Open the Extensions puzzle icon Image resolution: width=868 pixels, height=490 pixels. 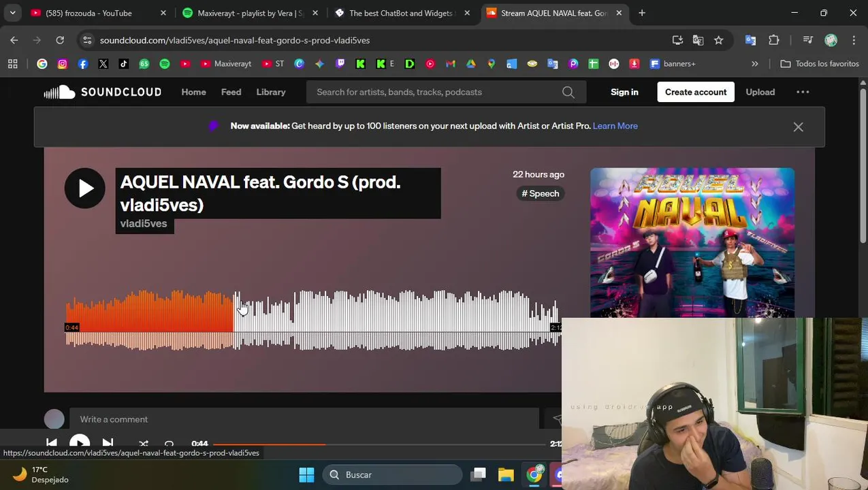coord(774,40)
